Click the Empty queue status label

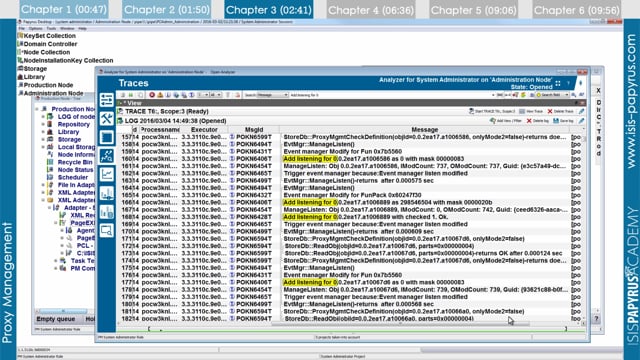click(x=56, y=319)
